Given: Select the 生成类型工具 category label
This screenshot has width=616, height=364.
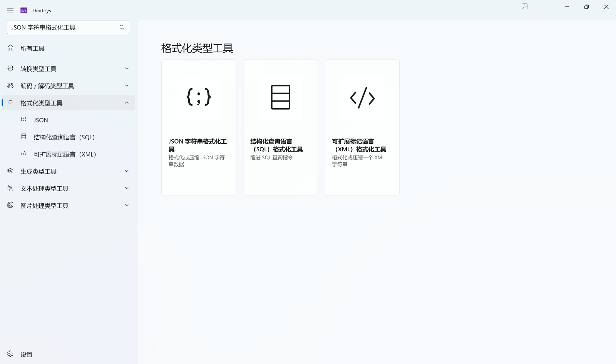Looking at the screenshot, I should click(x=38, y=172).
